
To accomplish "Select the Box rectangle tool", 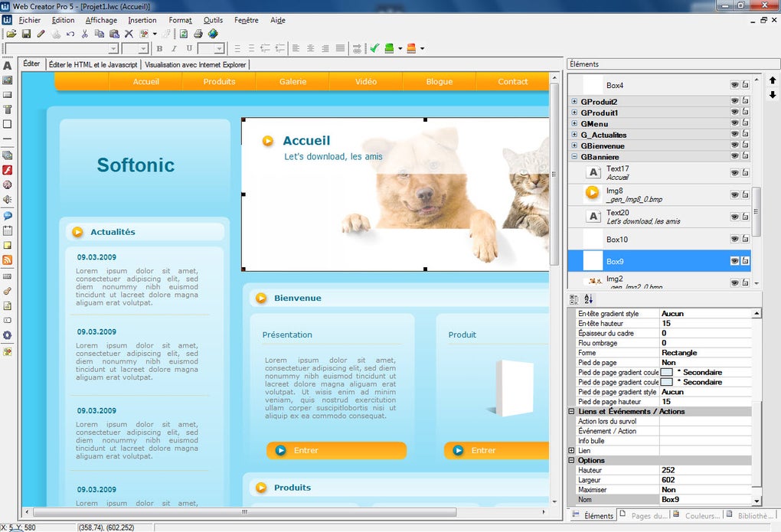I will coord(8,124).
